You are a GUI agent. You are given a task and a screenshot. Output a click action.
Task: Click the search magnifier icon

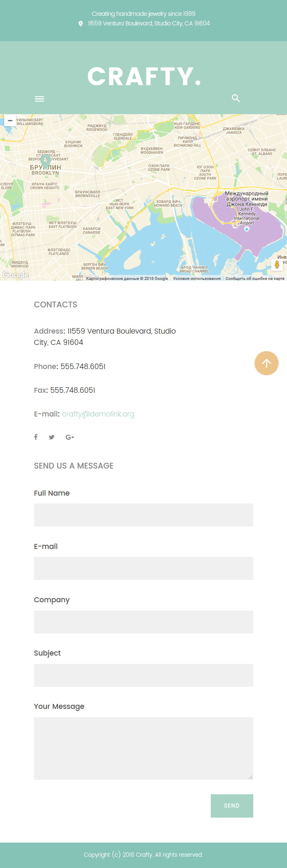[236, 98]
